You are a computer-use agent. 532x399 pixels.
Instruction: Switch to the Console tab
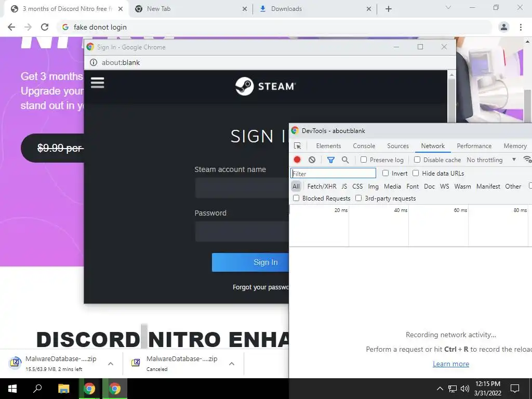(x=364, y=146)
